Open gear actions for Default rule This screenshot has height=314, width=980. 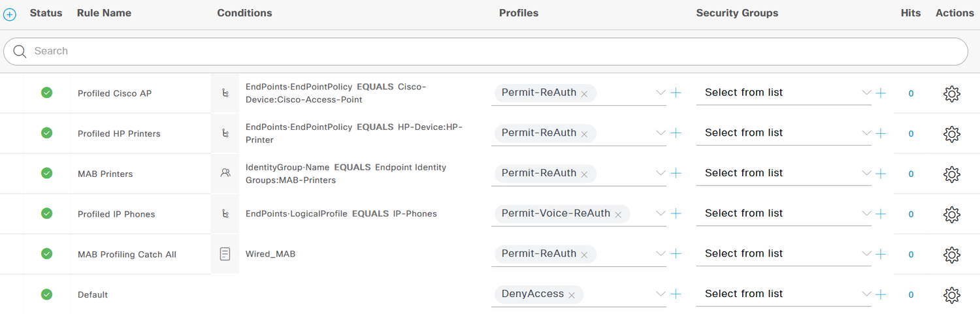(x=952, y=295)
